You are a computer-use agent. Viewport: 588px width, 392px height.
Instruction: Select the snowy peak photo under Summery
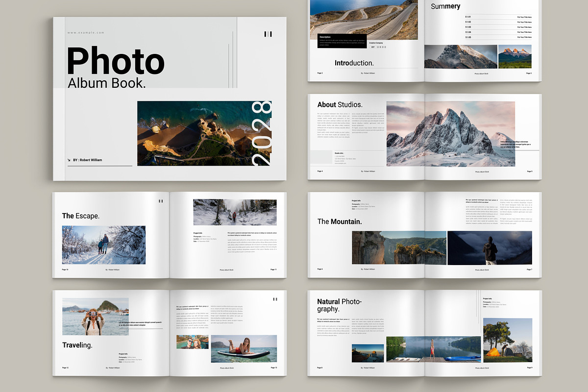(461, 57)
